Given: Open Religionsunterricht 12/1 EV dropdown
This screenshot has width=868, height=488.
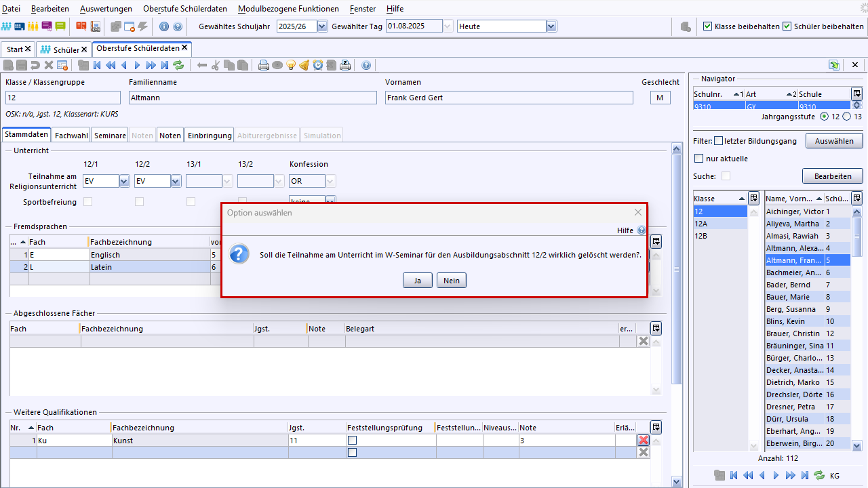Looking at the screenshot, I should (x=124, y=181).
